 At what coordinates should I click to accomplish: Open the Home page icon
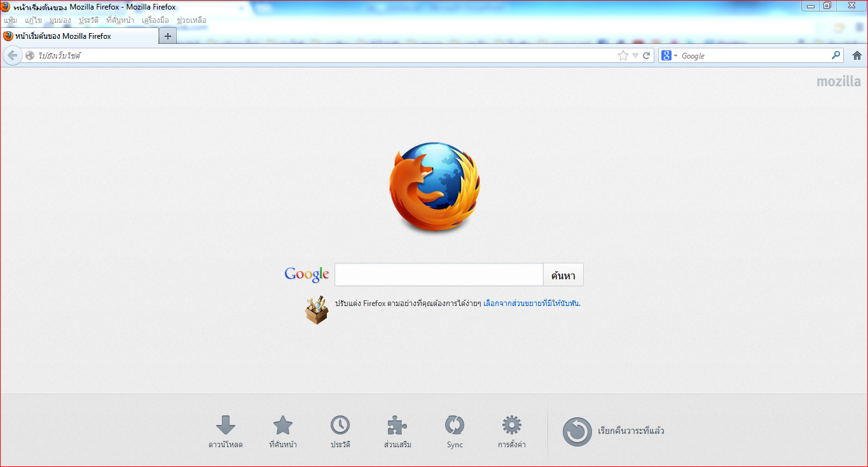857,55
